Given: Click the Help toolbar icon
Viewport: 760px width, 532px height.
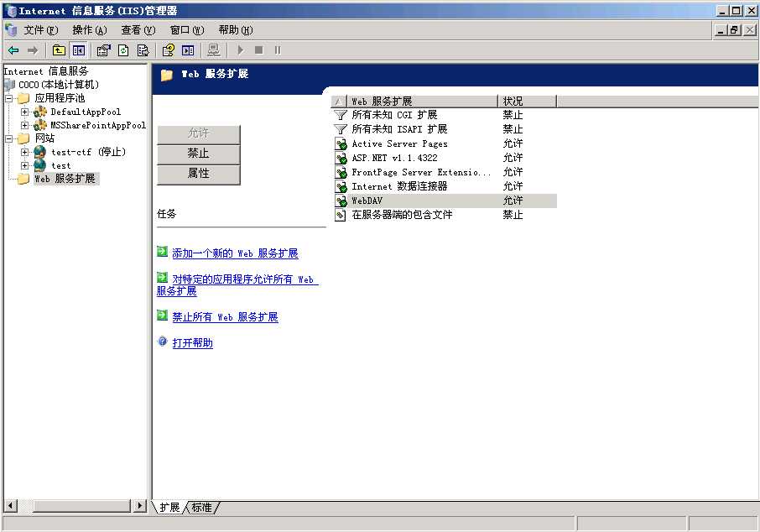Looking at the screenshot, I should click(x=168, y=50).
